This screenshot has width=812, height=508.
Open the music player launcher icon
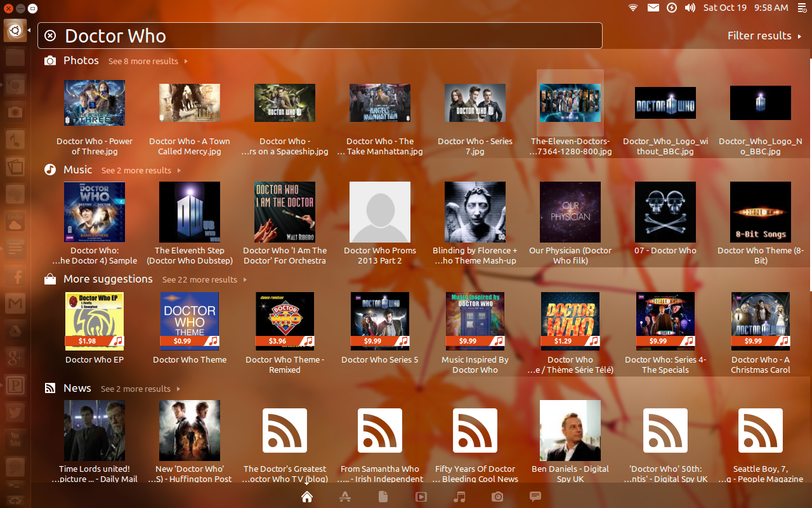point(15,140)
